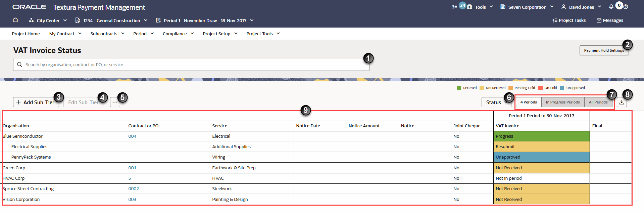Click the green Received legend swatch
This screenshot has width=644, height=213.
point(459,88)
